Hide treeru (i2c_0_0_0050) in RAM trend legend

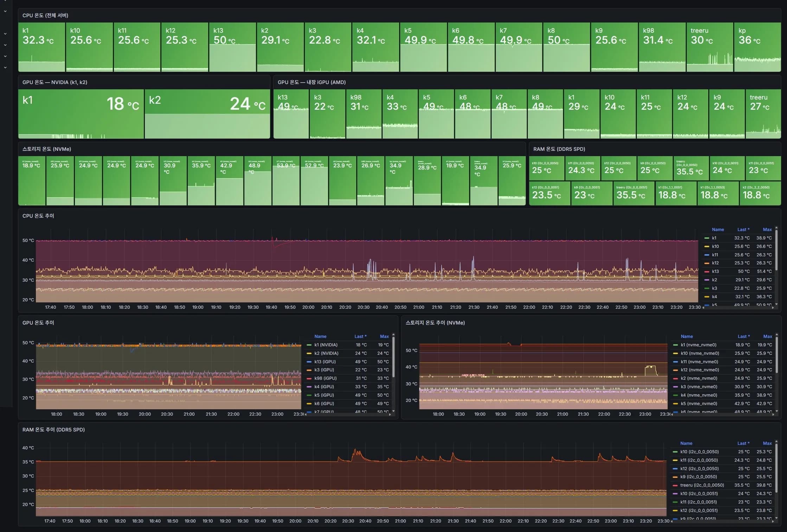click(702, 485)
